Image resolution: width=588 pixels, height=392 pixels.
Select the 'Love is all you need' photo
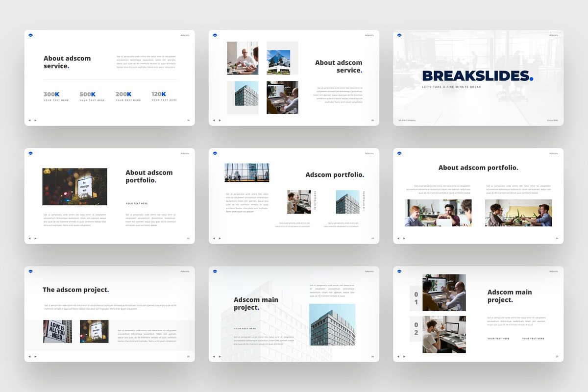point(58,331)
